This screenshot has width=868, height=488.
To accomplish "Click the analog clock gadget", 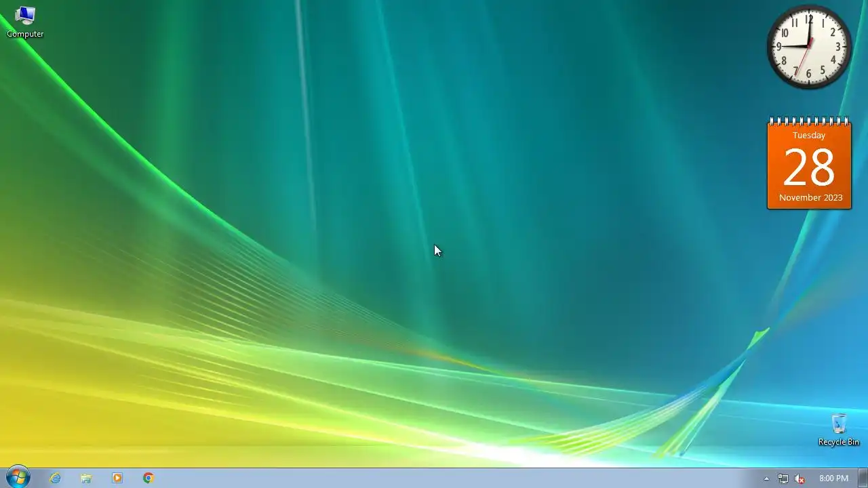I will (x=809, y=47).
